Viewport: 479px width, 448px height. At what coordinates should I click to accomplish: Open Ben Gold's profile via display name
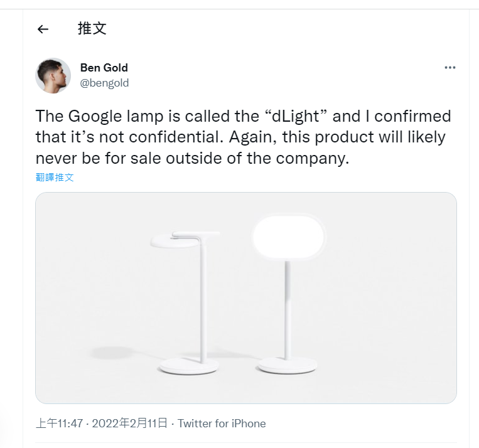[x=104, y=68]
